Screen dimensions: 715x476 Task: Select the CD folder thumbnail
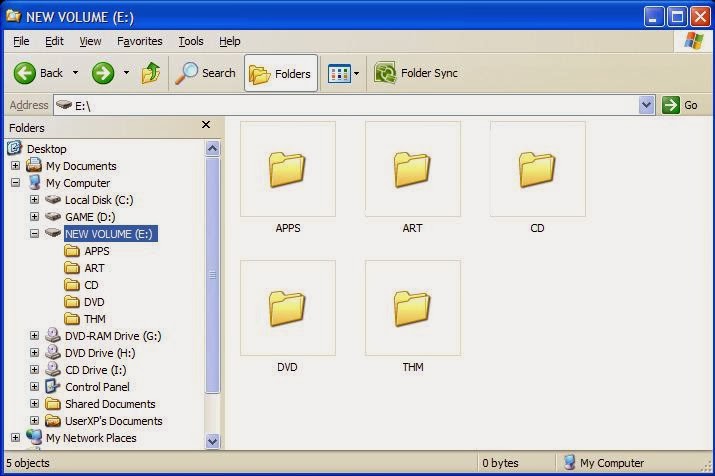538,169
